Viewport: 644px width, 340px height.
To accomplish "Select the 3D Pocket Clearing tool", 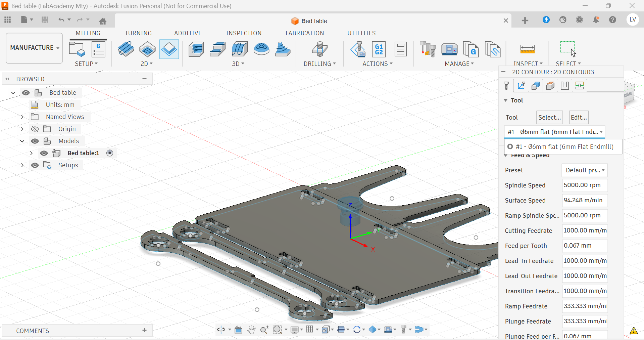I will (x=218, y=49).
